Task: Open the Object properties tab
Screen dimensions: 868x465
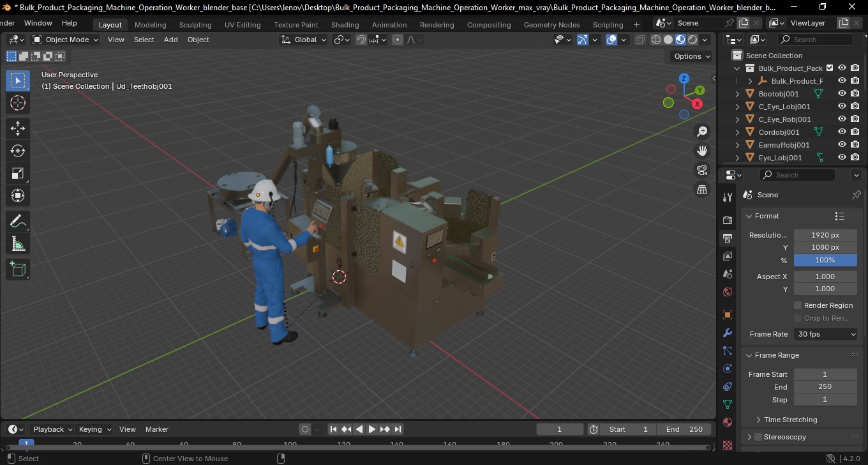Action: tap(728, 315)
